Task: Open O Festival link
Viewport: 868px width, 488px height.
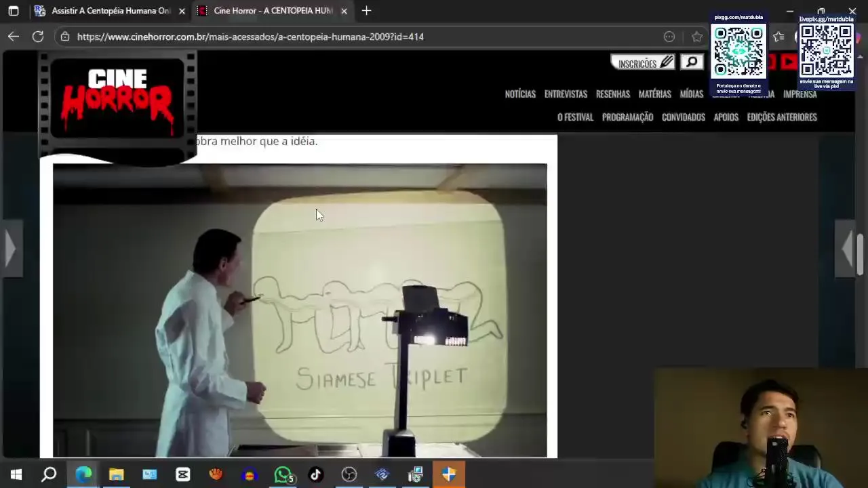Action: click(x=575, y=117)
